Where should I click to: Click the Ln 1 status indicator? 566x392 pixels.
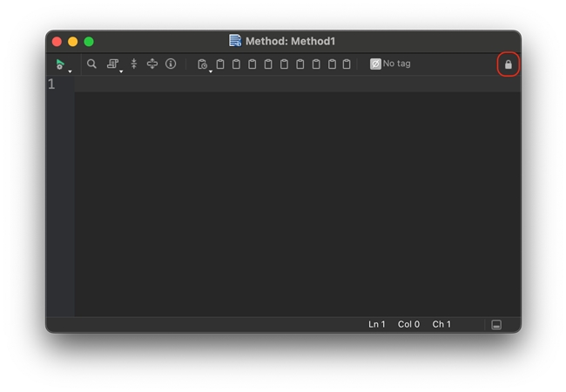tap(376, 324)
